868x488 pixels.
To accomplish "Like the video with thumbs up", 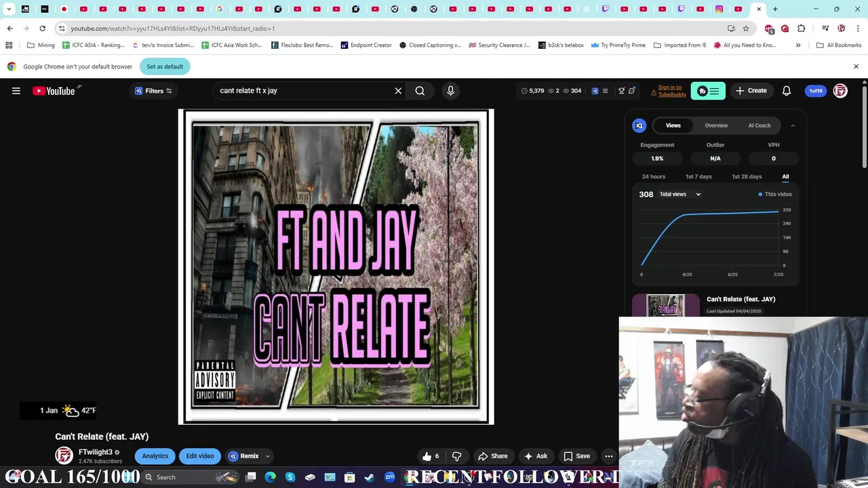I will click(430, 456).
